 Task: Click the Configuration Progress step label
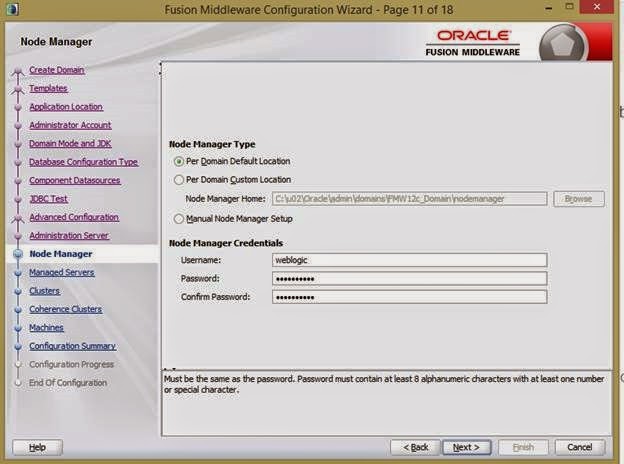click(71, 365)
